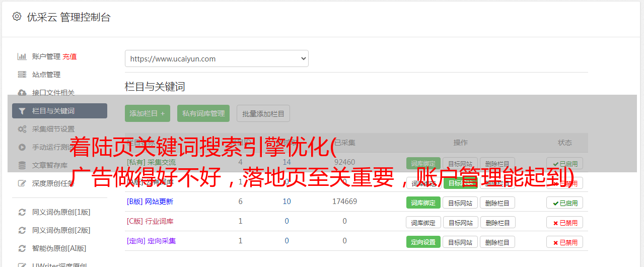Viewport: 644px width, 267px height.
Task: Click 目标网站 for 行业词库 row
Action: [x=460, y=222]
